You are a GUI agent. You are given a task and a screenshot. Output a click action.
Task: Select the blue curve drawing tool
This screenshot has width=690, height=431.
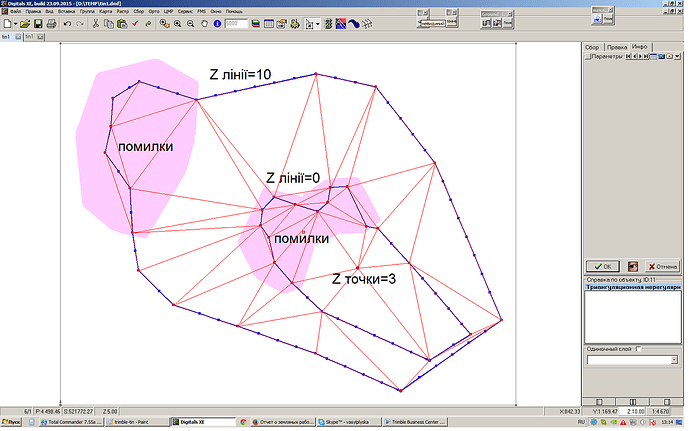[354, 24]
